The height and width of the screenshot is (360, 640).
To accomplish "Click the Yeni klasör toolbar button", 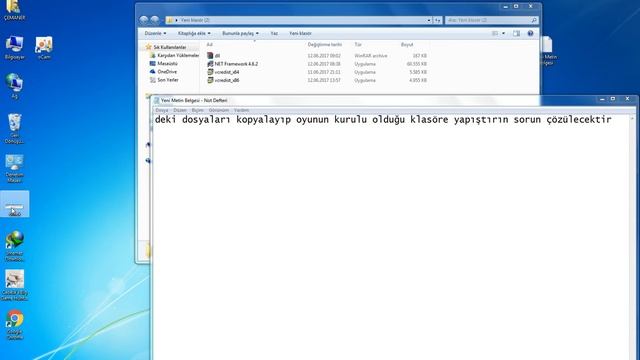I will pyautogui.click(x=300, y=33).
